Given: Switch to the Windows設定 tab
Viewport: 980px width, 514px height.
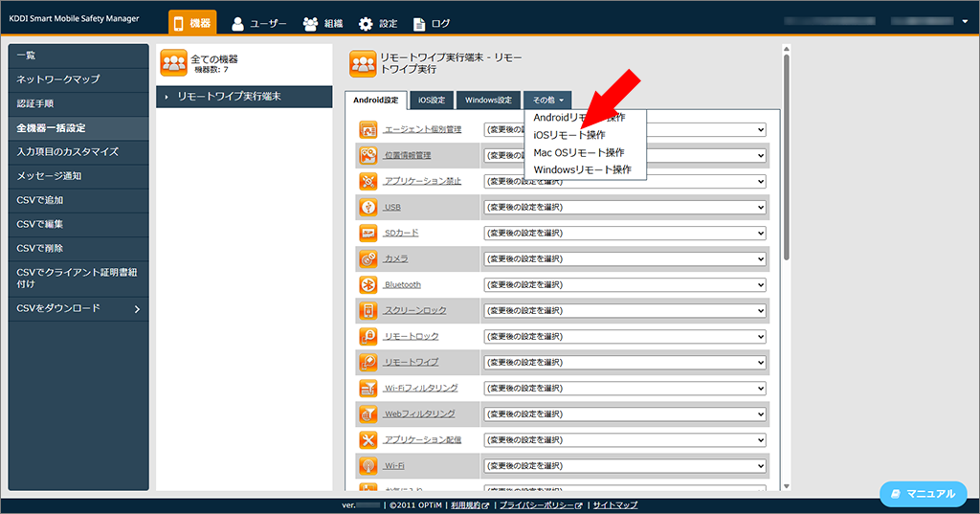Looking at the screenshot, I should click(x=488, y=101).
